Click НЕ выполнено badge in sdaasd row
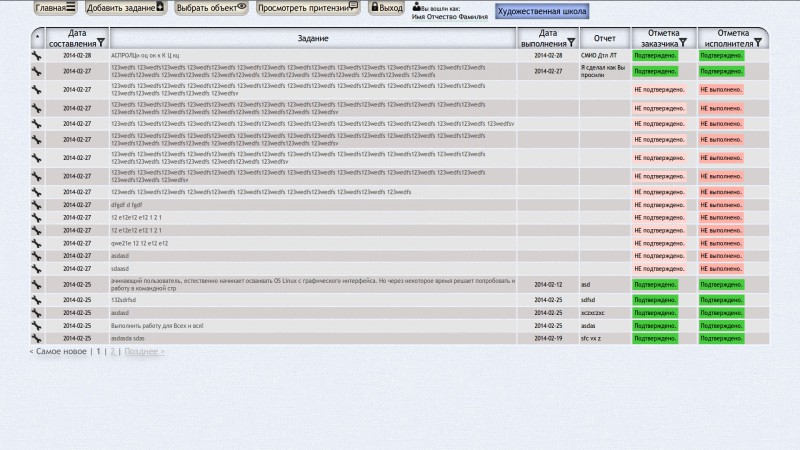 pos(721,269)
